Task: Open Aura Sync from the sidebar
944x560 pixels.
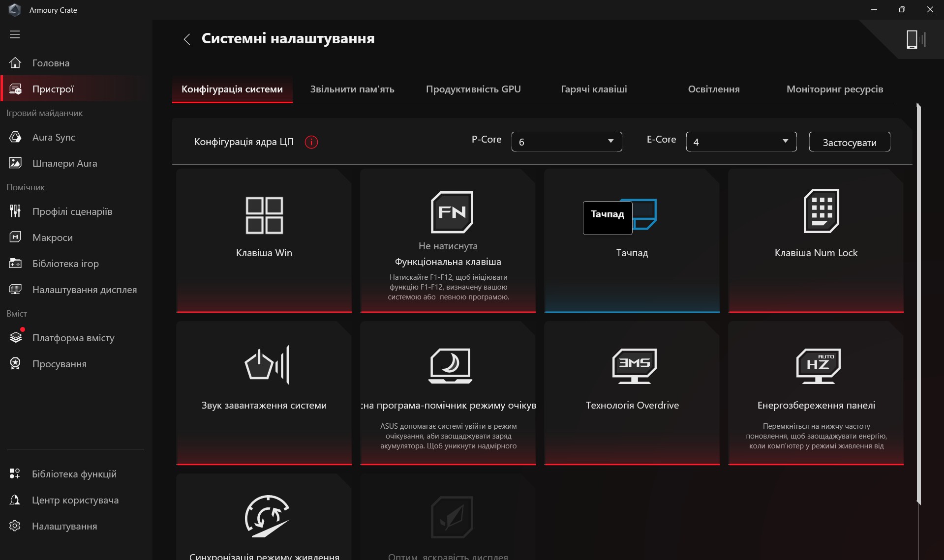Action: click(x=54, y=137)
